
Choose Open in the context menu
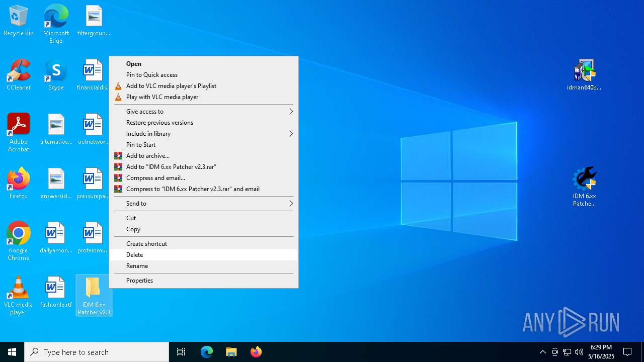click(204, 64)
